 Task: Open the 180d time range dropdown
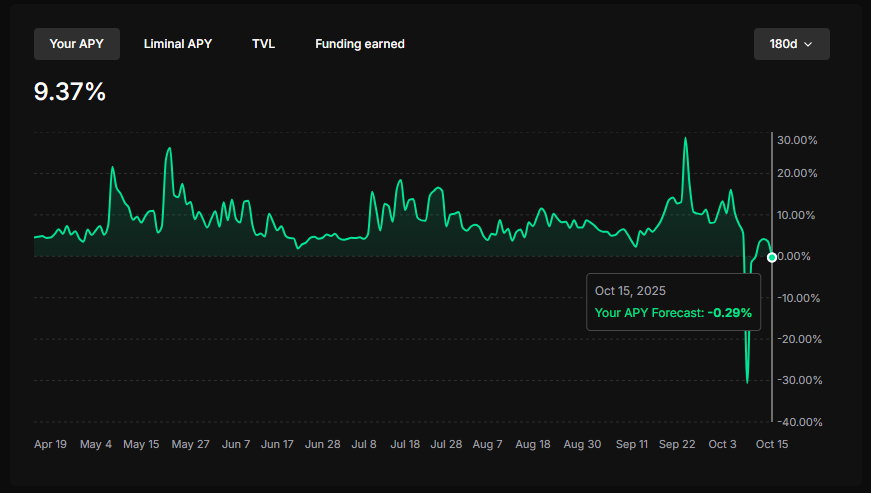pos(792,44)
